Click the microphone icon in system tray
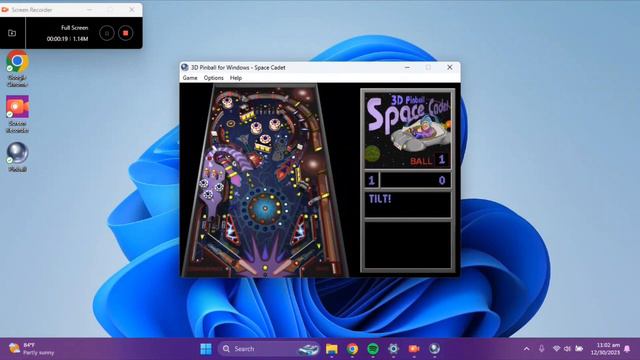This screenshot has width=640, height=360. coord(542,349)
